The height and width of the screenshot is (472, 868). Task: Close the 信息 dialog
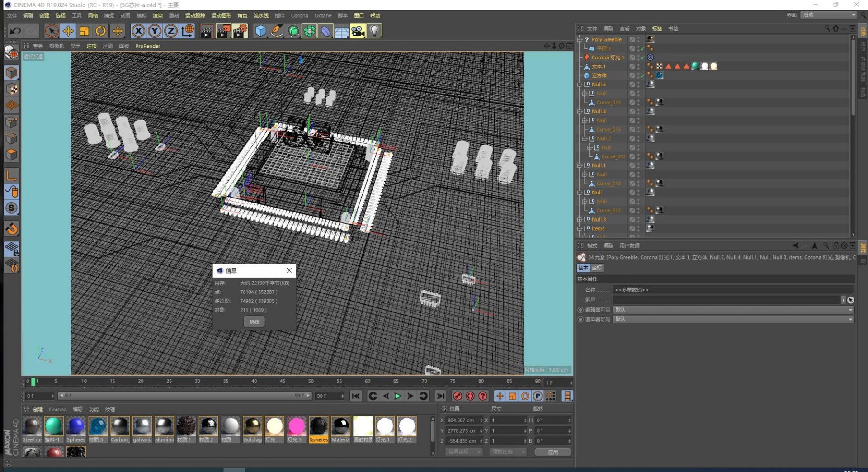(289, 270)
